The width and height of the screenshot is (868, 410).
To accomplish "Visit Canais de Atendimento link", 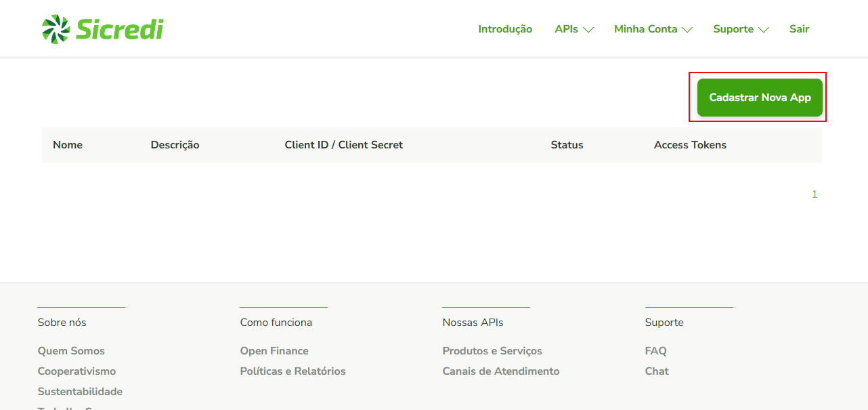I will [x=501, y=371].
